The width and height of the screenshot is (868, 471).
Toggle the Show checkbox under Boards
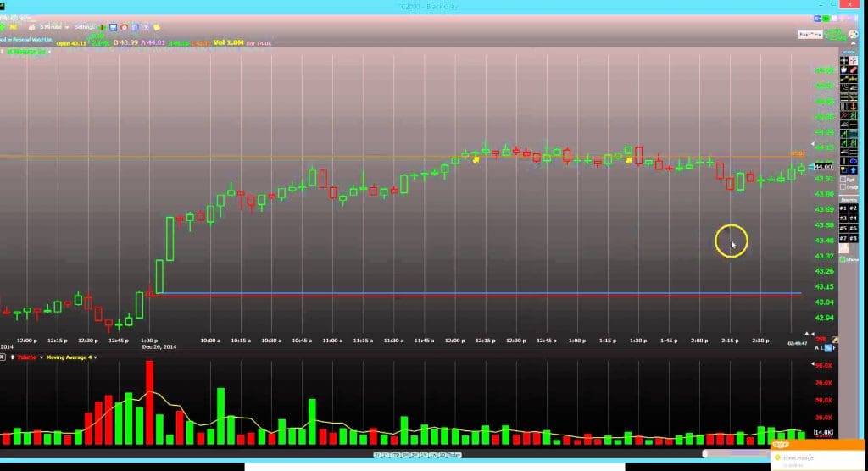842,259
